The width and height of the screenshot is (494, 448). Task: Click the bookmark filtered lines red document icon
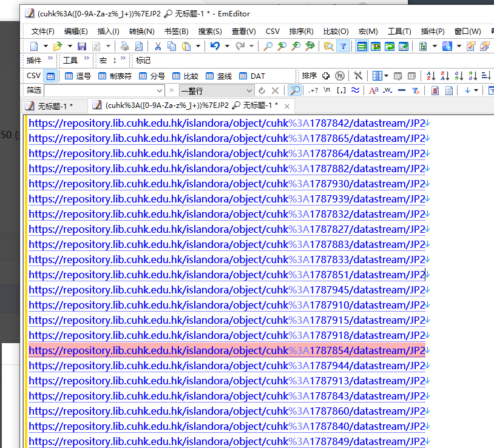[x=435, y=91]
